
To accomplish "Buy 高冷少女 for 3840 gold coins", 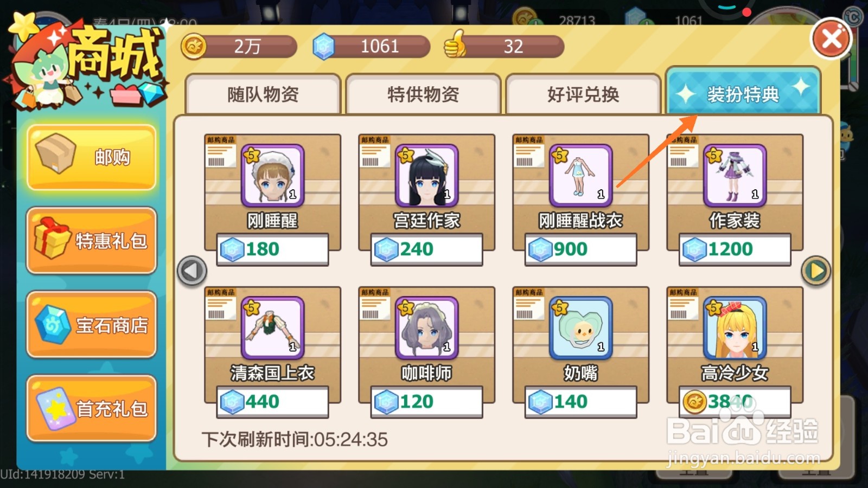I will [735, 402].
